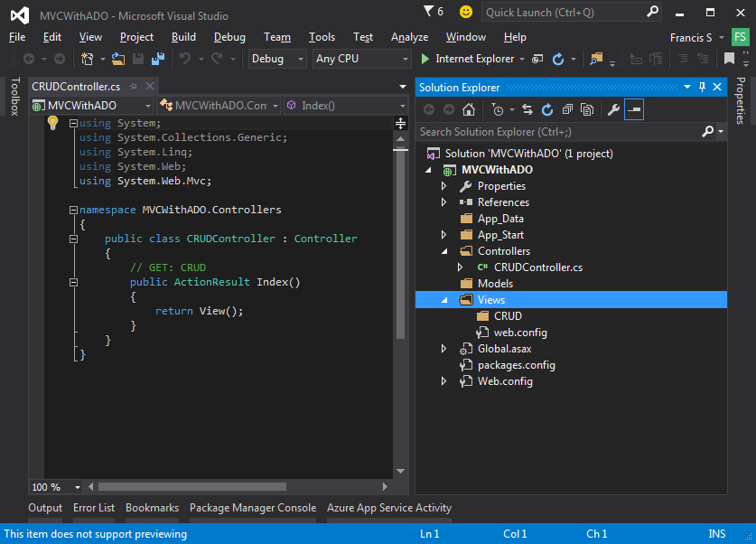Open the Any CPU platform dropdown
Screen dimensions: 756x544
tap(361, 59)
